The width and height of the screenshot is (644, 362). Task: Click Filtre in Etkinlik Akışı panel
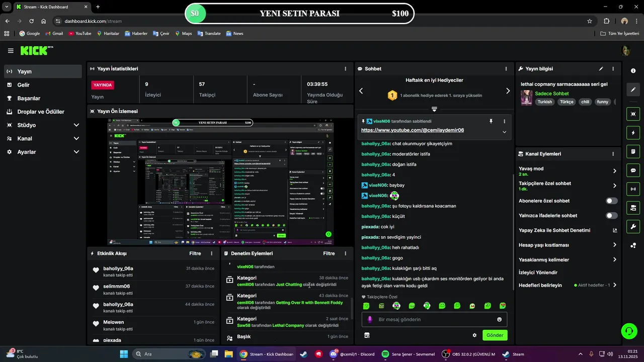195,253
